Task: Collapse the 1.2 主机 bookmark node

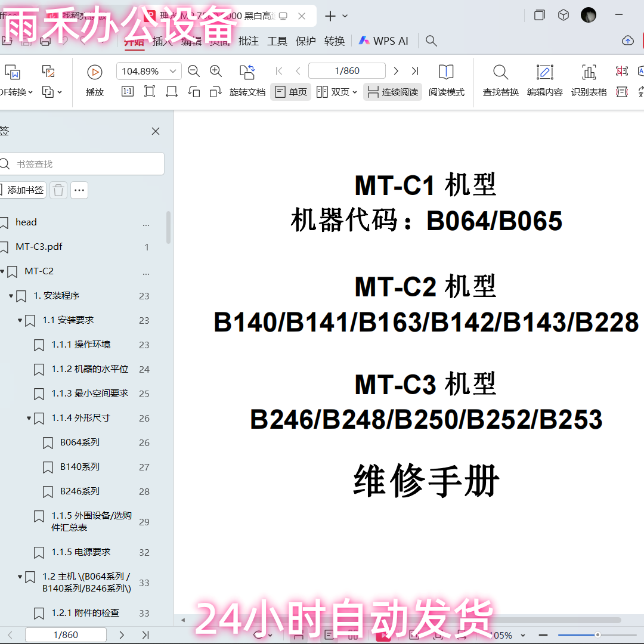Action: coord(20,577)
